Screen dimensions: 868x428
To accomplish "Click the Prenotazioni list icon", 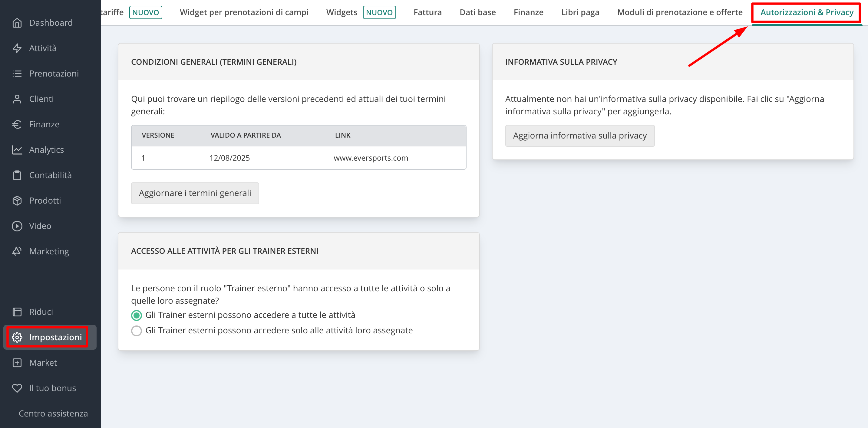I will point(17,74).
